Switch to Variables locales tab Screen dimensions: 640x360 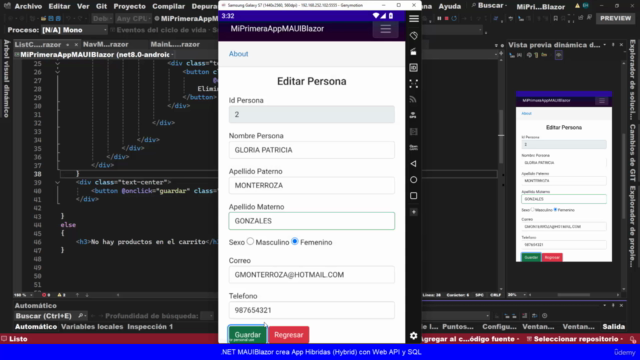pos(92,327)
